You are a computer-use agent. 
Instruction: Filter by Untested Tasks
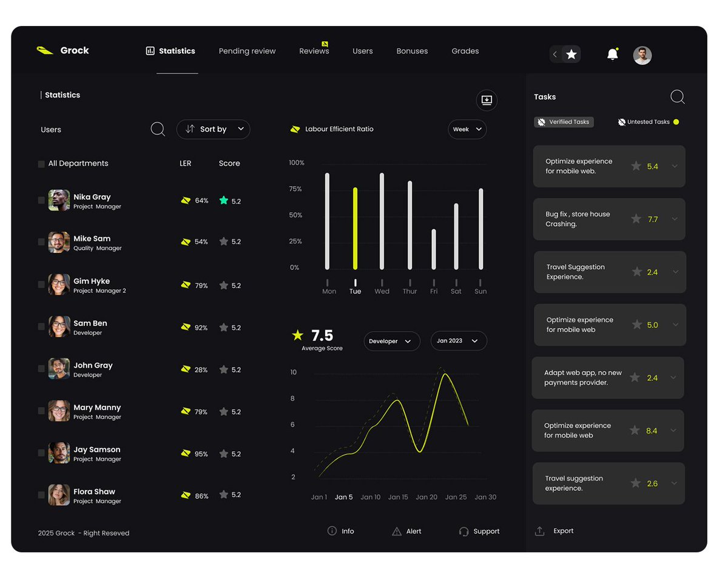pyautogui.click(x=648, y=122)
